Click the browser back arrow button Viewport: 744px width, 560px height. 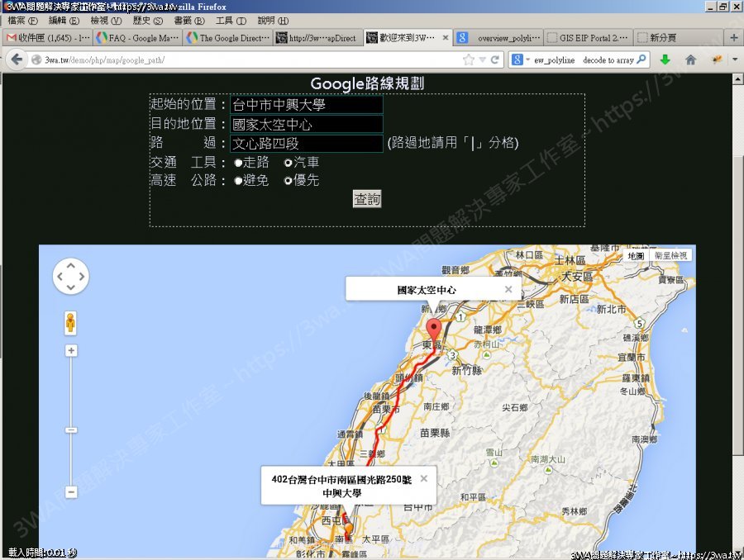16,59
